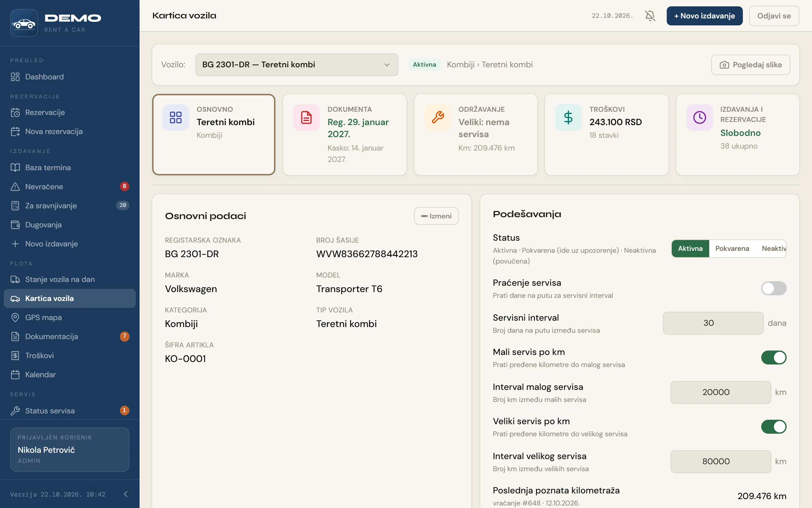Open Kartica vozila in the sidebar
Viewport: 812px width, 508px height.
[70, 298]
